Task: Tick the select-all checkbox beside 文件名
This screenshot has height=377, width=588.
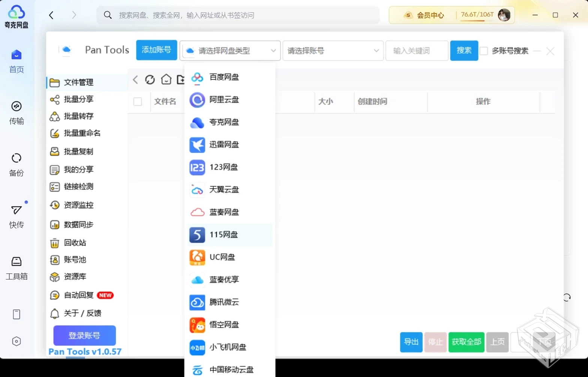Action: pyautogui.click(x=138, y=101)
